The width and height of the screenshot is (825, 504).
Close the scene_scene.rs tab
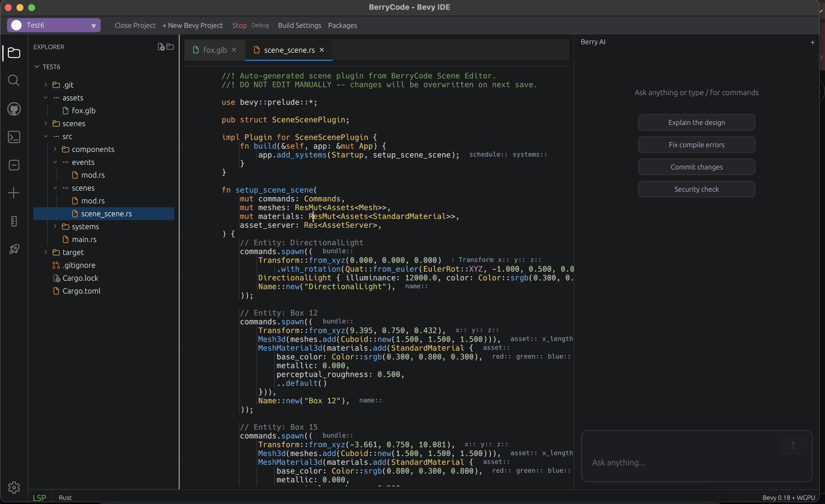322,49
